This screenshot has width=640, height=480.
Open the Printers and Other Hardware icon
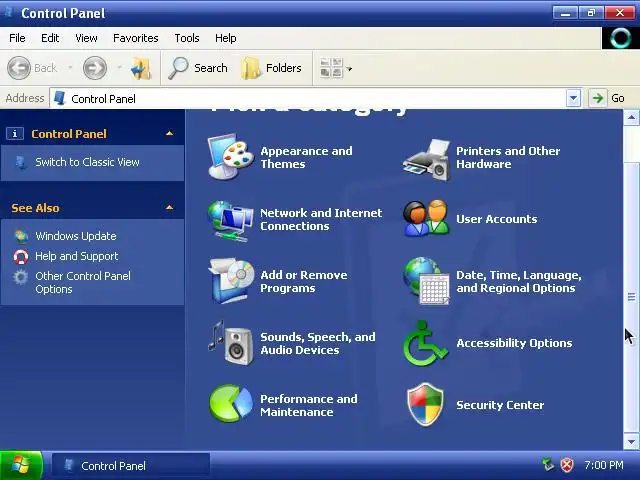(x=427, y=159)
